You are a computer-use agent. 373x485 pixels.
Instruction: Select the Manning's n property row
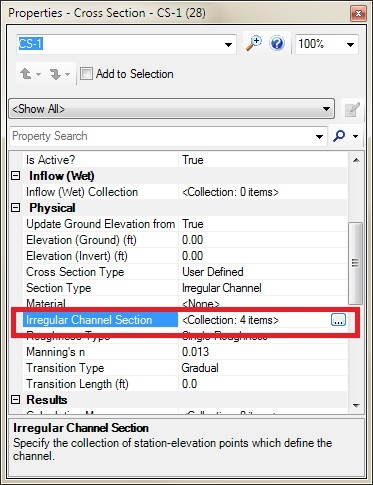click(185, 352)
